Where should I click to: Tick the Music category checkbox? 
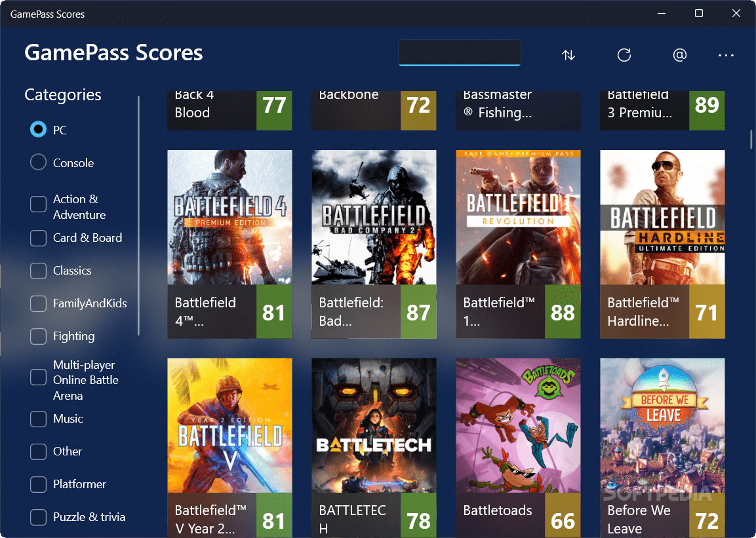[38, 419]
